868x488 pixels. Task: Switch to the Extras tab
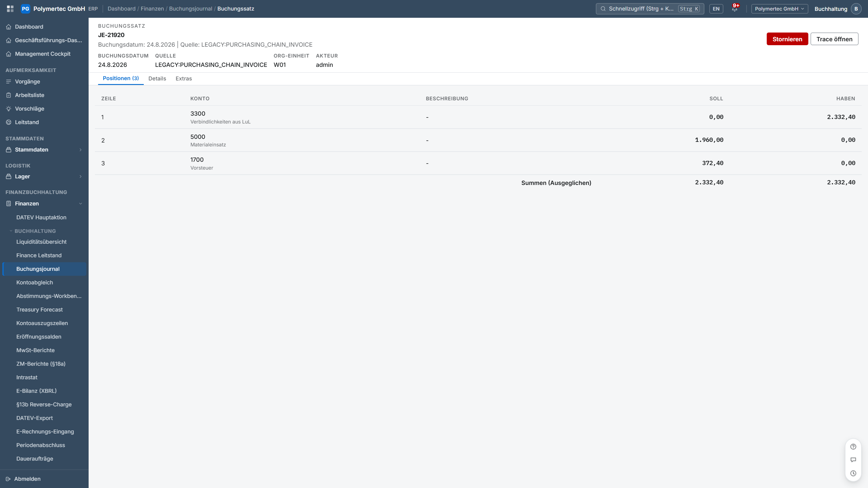pos(184,78)
